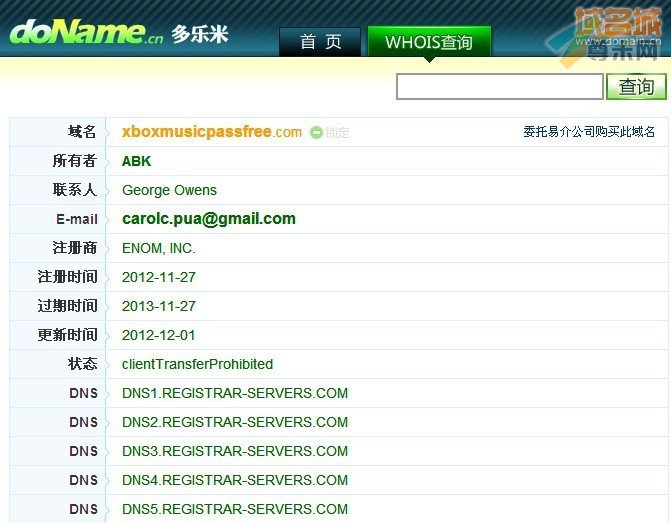Click the 注册时间 row label

click(x=67, y=277)
